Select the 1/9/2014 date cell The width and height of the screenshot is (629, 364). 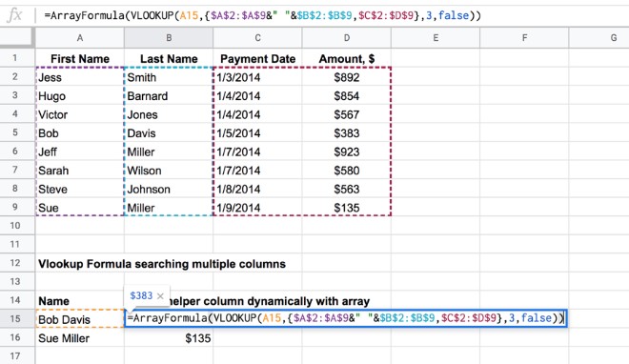tap(257, 208)
